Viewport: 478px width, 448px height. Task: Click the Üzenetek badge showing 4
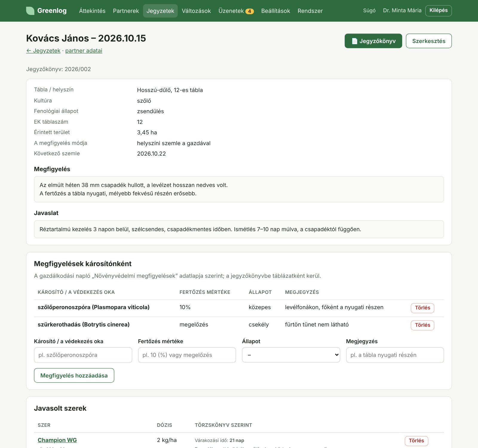(249, 11)
